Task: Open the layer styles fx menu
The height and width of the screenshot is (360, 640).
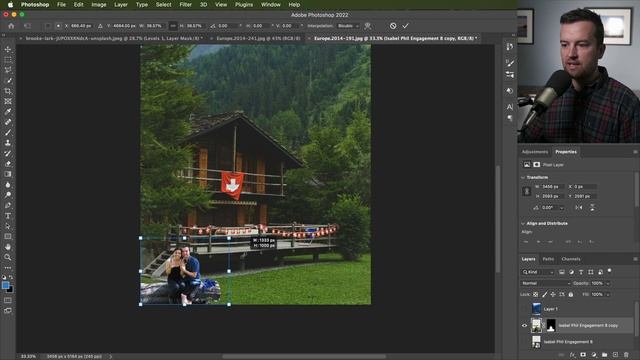Action: (x=572, y=355)
